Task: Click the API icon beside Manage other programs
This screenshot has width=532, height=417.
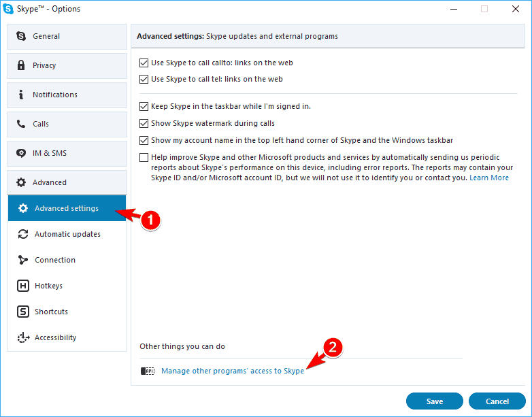Action: (x=148, y=371)
